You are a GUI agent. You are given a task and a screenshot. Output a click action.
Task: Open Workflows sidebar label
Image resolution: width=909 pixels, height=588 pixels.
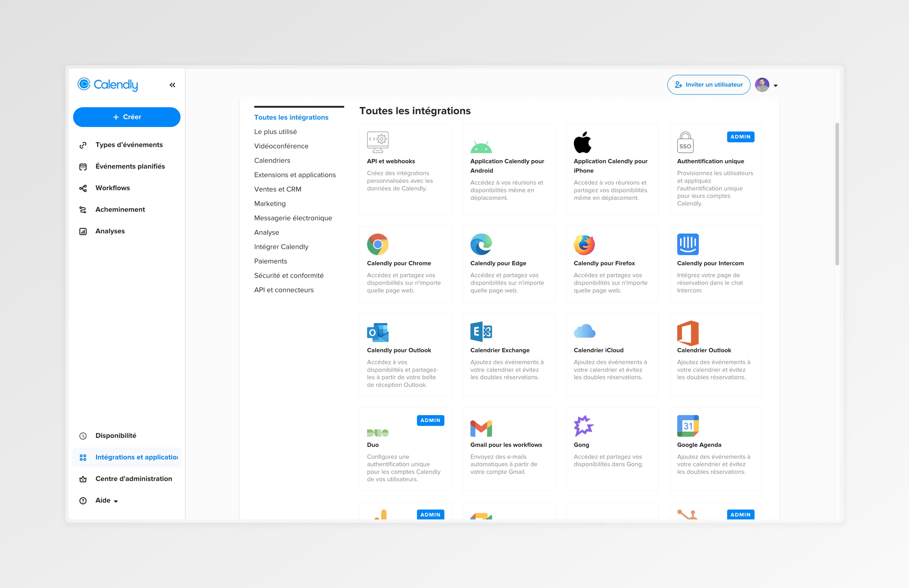coord(113,188)
